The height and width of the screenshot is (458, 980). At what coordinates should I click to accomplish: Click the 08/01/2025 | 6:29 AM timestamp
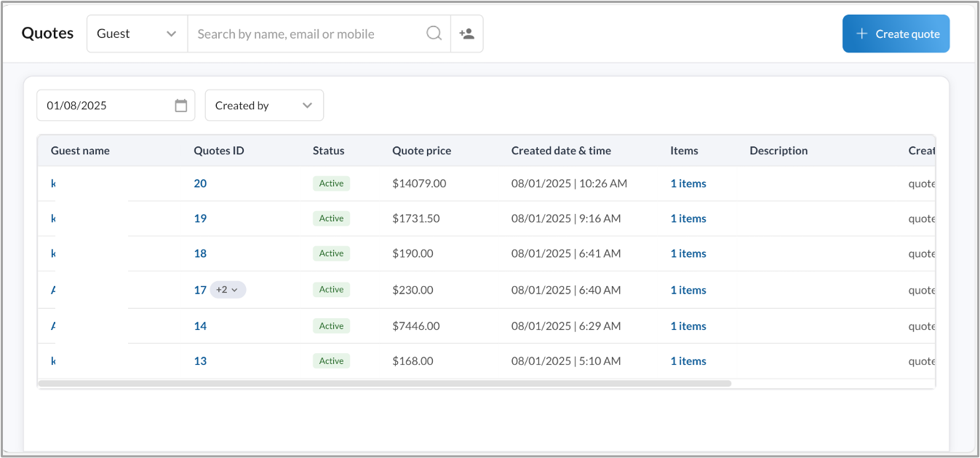(566, 326)
